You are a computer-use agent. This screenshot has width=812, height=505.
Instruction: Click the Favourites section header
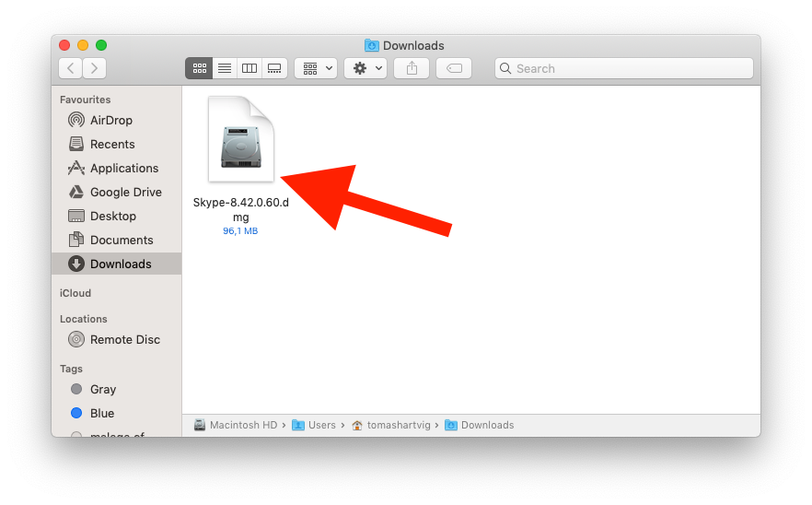click(85, 100)
